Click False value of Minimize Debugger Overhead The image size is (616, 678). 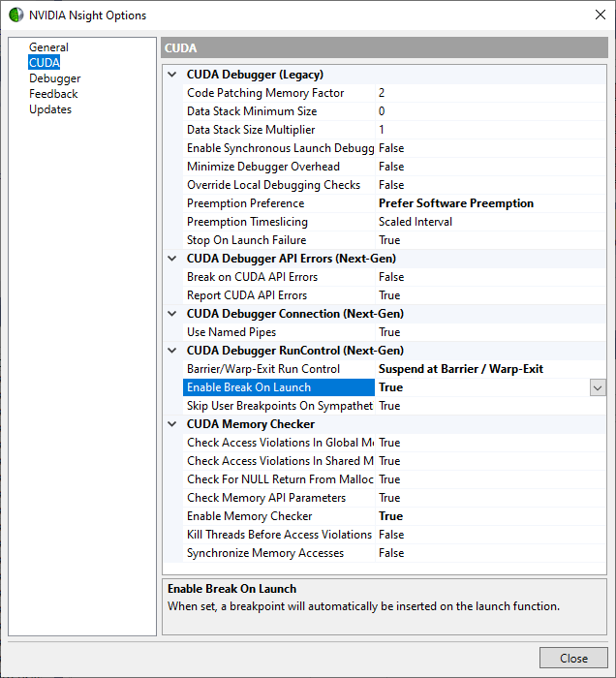point(490,167)
